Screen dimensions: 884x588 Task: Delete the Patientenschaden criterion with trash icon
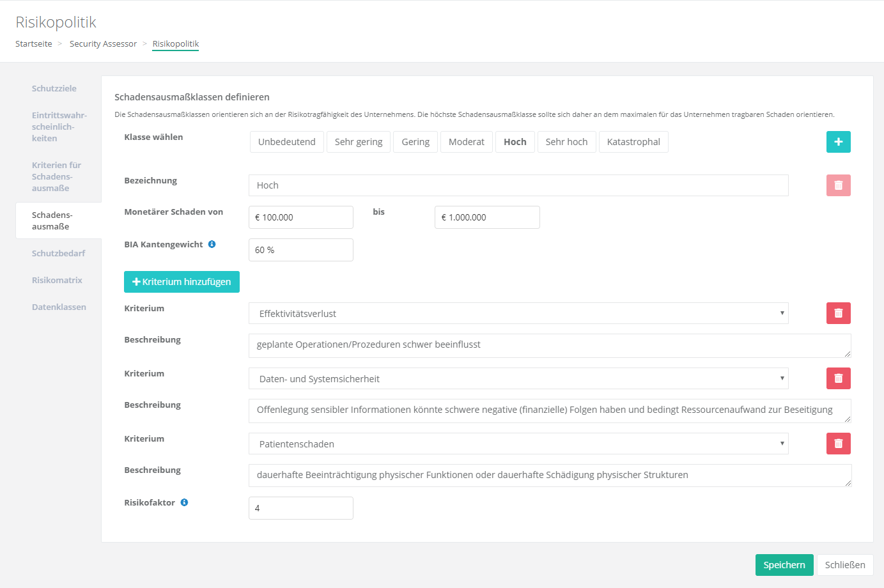pyautogui.click(x=838, y=444)
